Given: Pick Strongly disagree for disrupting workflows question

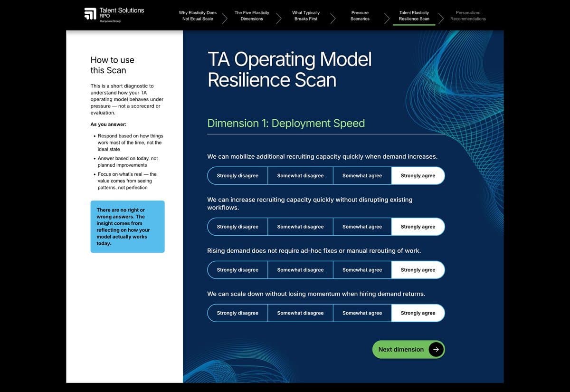Looking at the screenshot, I should coord(237,227).
